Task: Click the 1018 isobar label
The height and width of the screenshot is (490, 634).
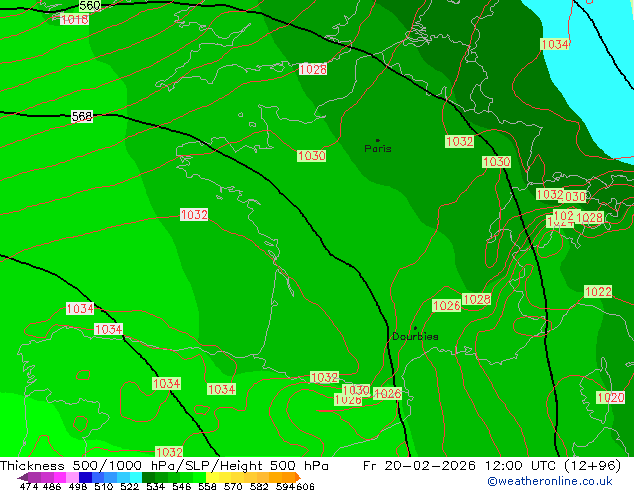Action: click(74, 19)
